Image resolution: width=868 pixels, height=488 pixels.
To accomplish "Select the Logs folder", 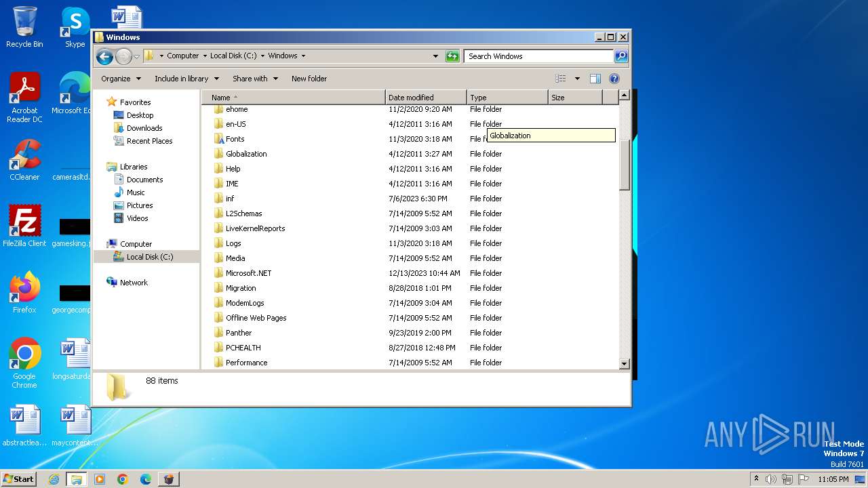I will 233,243.
